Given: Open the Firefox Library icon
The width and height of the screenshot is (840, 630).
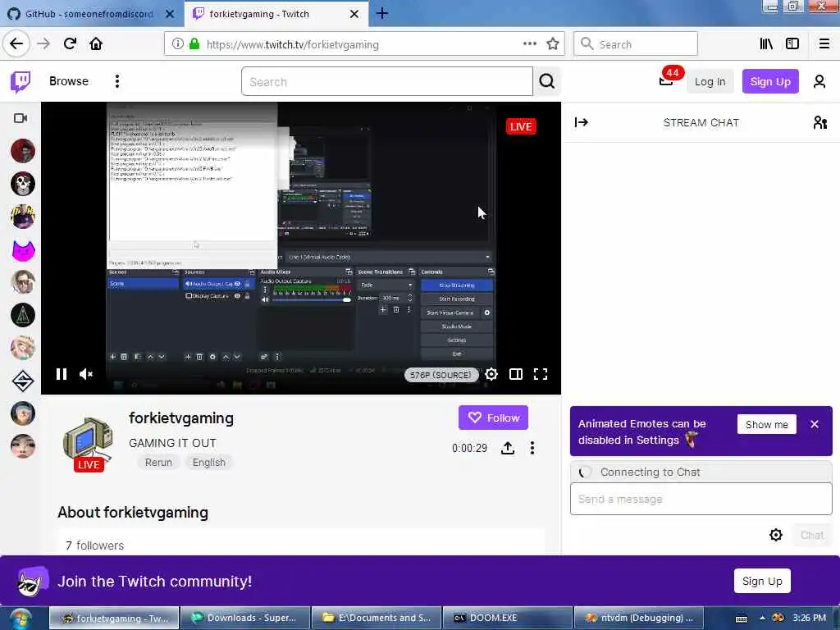Looking at the screenshot, I should coord(766,44).
